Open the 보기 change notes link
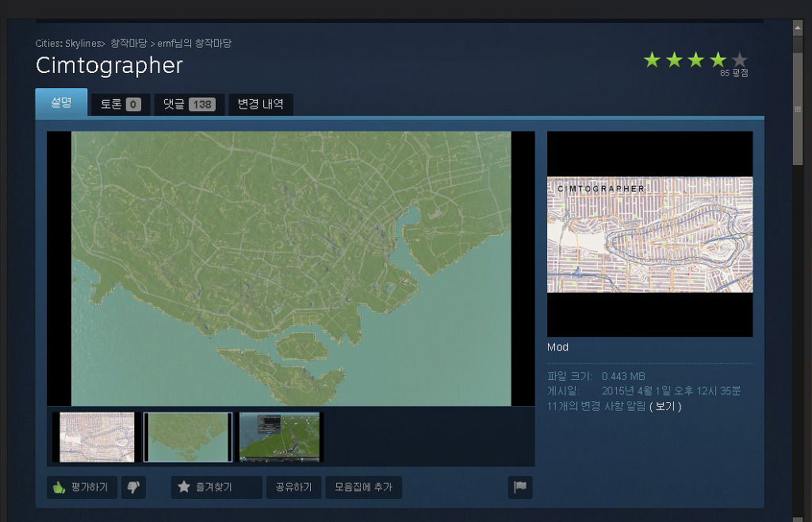Screen dimensions: 812x522 665,406
